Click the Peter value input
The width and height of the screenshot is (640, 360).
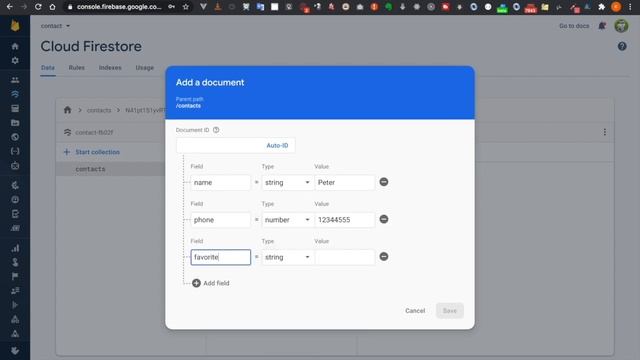click(x=344, y=182)
